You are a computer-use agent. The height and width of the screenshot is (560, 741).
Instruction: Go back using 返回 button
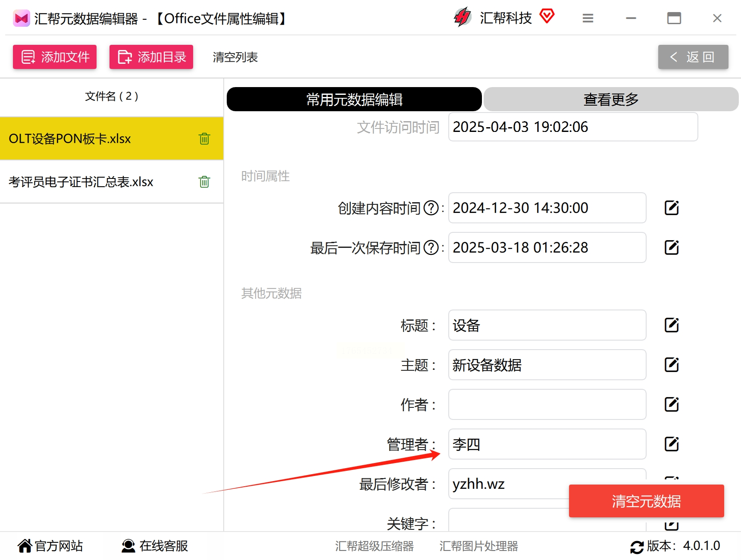coord(693,57)
